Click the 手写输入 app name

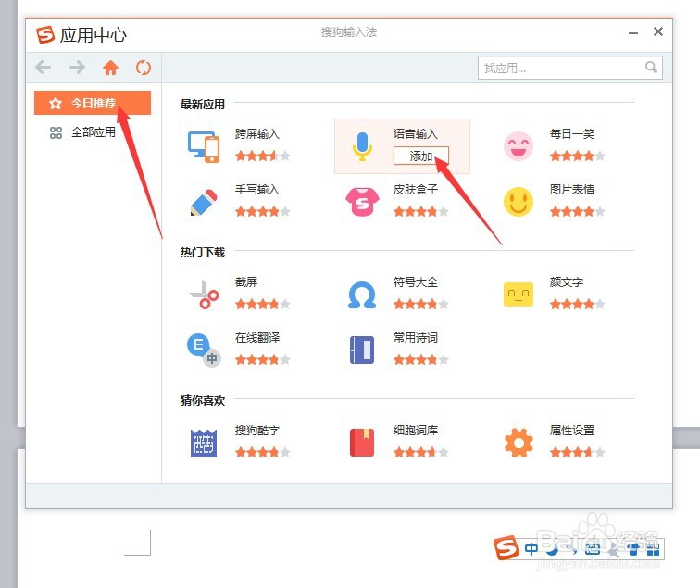click(x=257, y=190)
